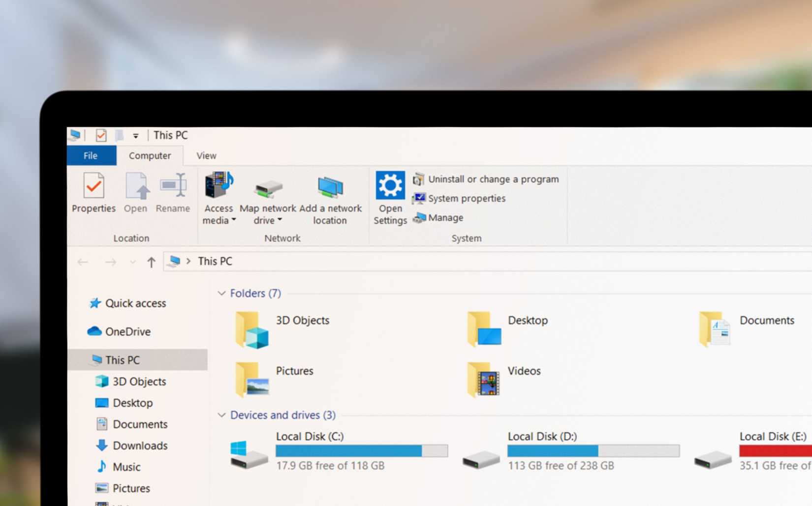
Task: Open Local Disk (D:)
Action: pyautogui.click(x=542, y=436)
